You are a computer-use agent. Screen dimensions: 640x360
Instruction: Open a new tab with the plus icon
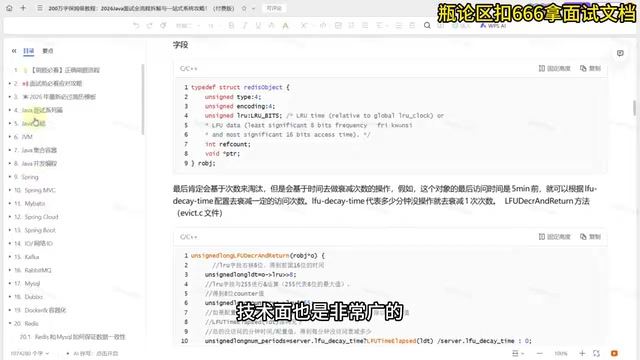pyautogui.click(x=23, y=8)
